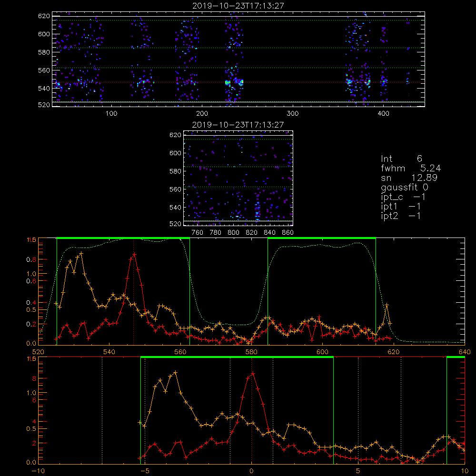Click the '0' x-axis label of the bottom plot
Screen dimensions: 476x476
pos(251,471)
